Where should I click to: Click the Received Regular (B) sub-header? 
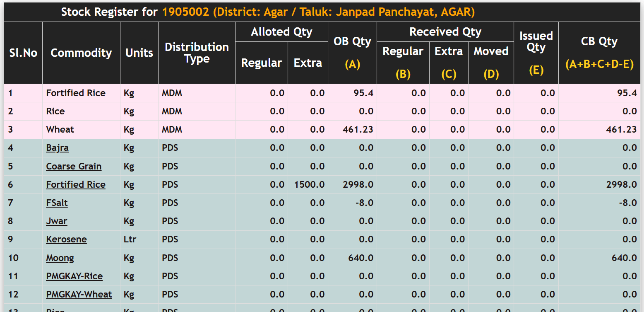403,63
